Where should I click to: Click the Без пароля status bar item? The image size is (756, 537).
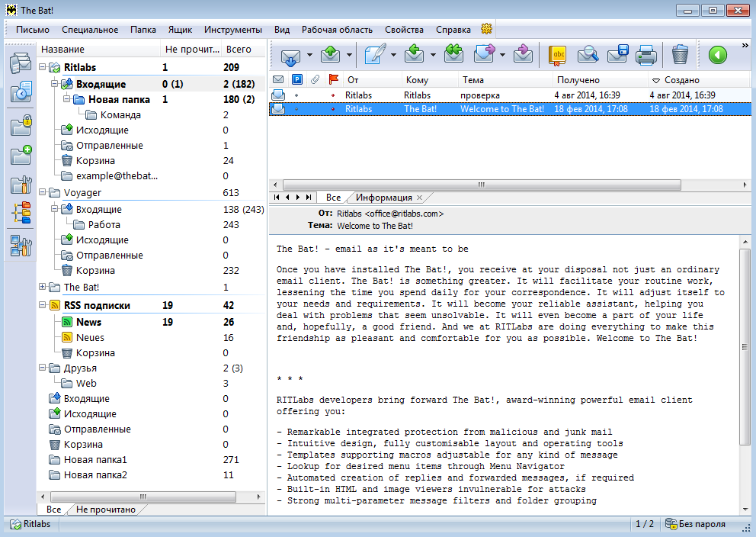click(x=695, y=524)
